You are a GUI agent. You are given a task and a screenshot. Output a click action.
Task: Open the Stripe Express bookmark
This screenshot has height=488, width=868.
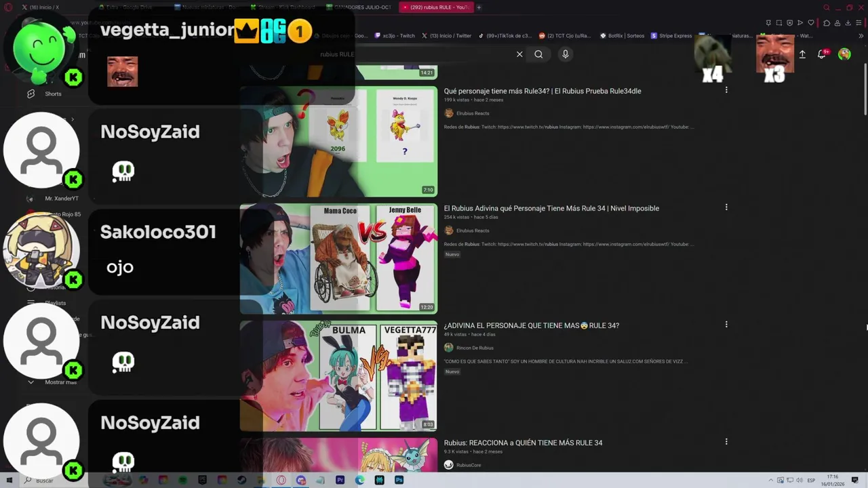coord(671,36)
